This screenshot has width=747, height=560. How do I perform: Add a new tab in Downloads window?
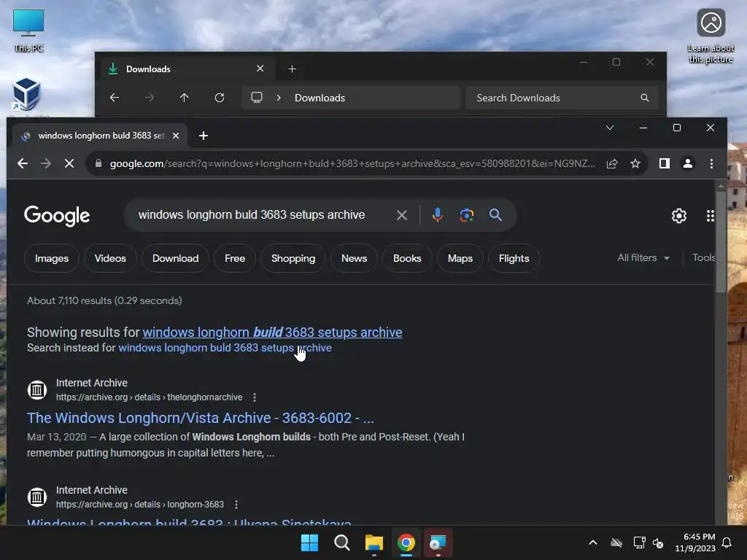pyautogui.click(x=292, y=69)
